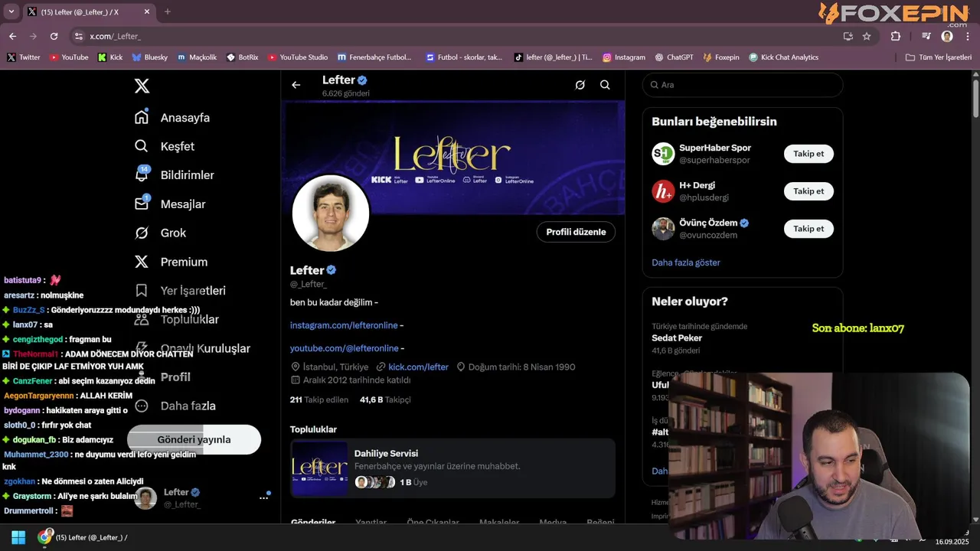Click the Lefter banner image

[x=454, y=157]
